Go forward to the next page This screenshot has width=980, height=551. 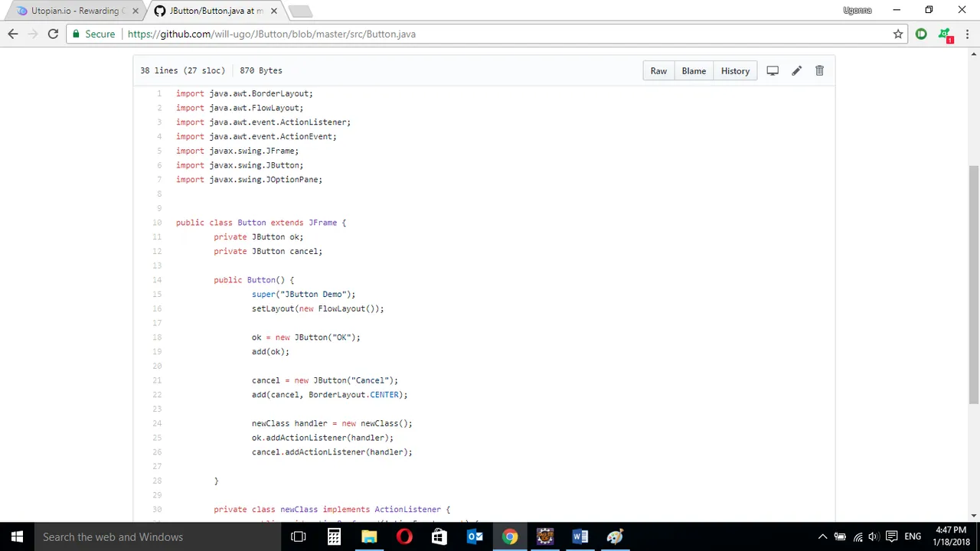33,34
